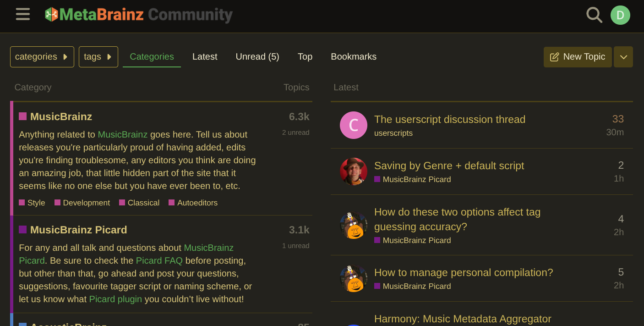Go to the Bookmarks tab
Image resolution: width=644 pixels, height=326 pixels.
(354, 57)
